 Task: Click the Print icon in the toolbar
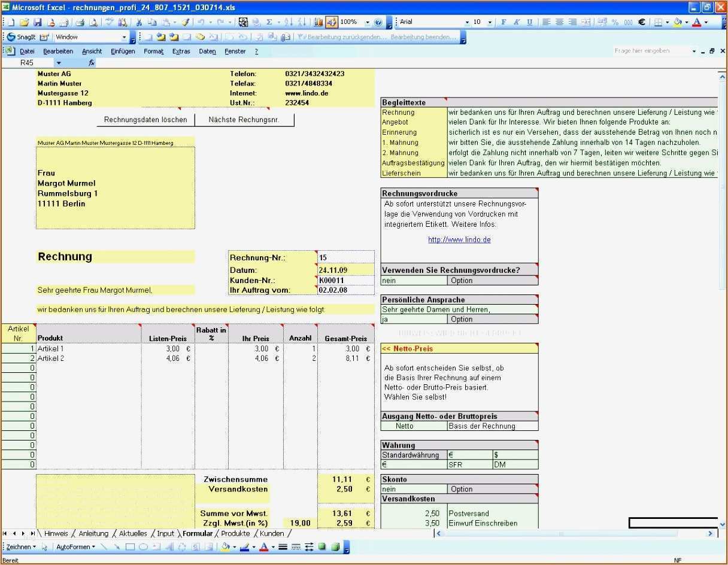(80, 22)
